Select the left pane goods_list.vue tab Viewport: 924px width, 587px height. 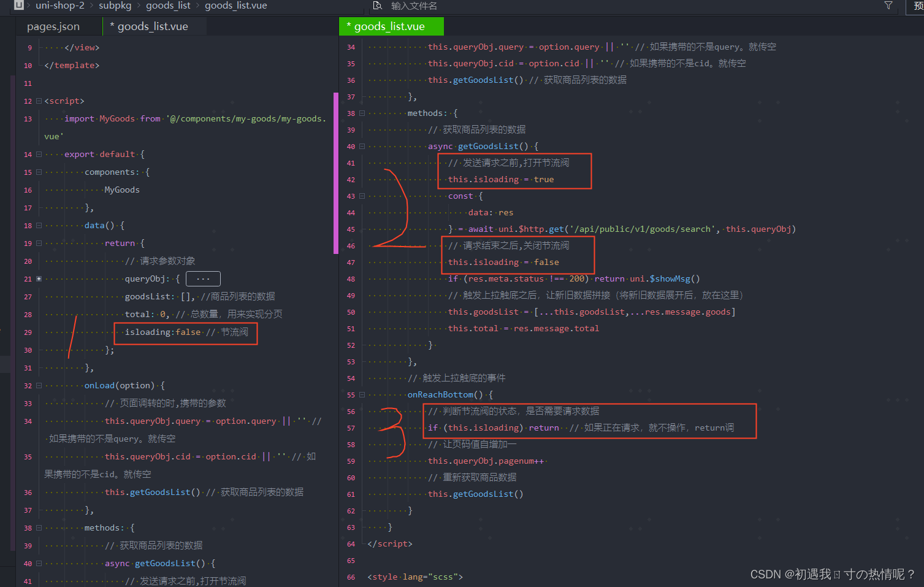[x=153, y=26]
